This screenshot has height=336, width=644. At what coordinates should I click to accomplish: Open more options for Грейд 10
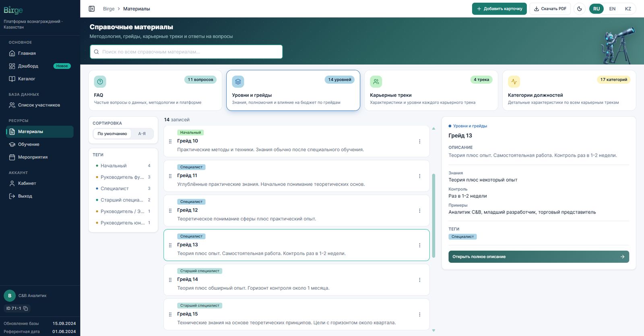419,141
